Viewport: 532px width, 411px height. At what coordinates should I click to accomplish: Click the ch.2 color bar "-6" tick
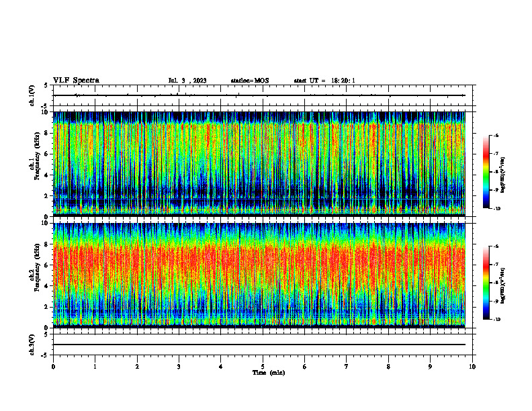click(496, 246)
